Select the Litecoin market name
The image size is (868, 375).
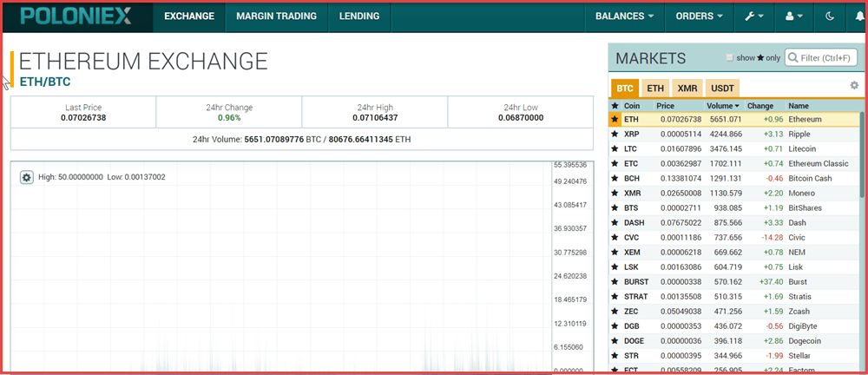click(802, 148)
